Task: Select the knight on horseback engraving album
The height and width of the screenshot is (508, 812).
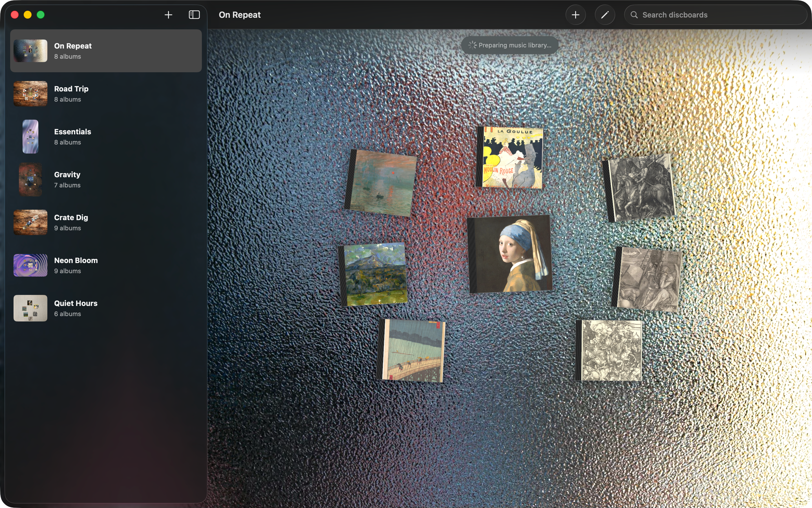Action: click(x=639, y=188)
